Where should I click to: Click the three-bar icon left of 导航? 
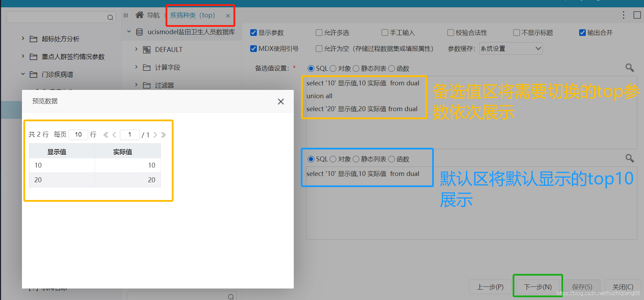coord(126,15)
